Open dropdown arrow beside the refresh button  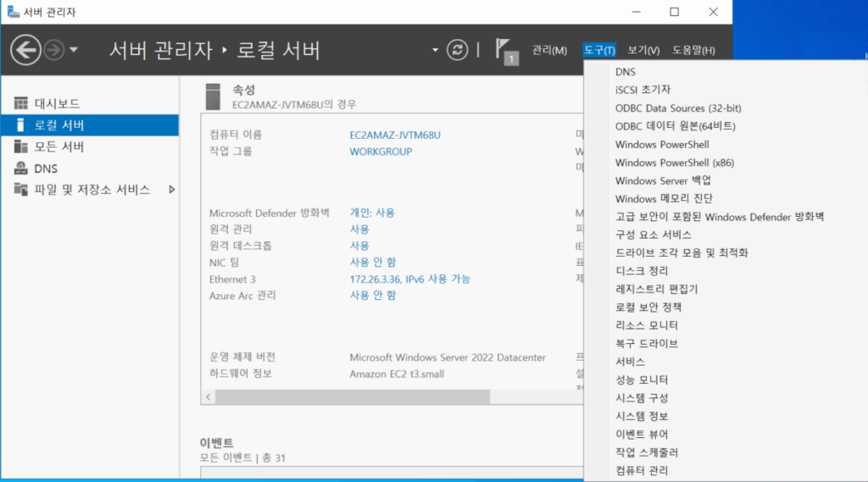(x=435, y=50)
